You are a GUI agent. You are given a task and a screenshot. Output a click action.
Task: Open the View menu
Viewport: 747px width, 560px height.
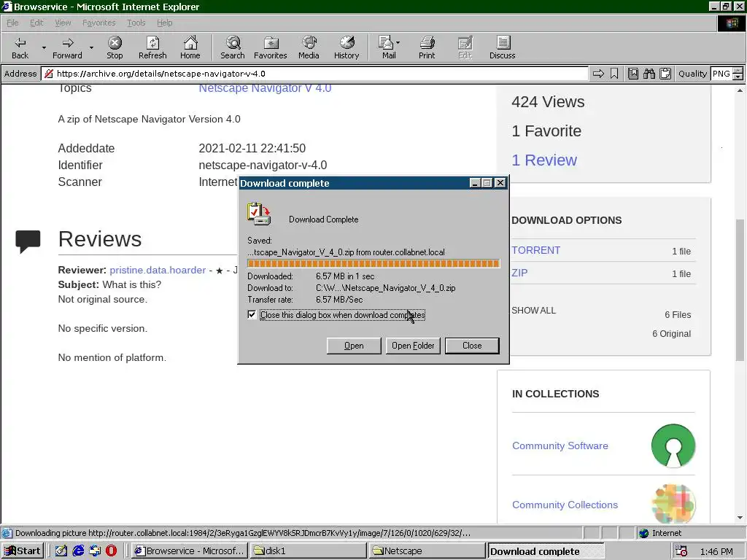tap(63, 23)
